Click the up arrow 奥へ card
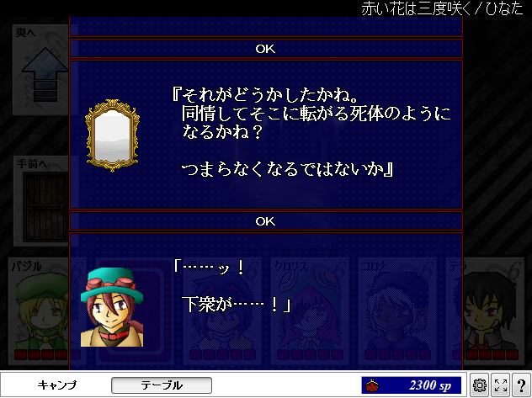 [x=40, y=70]
